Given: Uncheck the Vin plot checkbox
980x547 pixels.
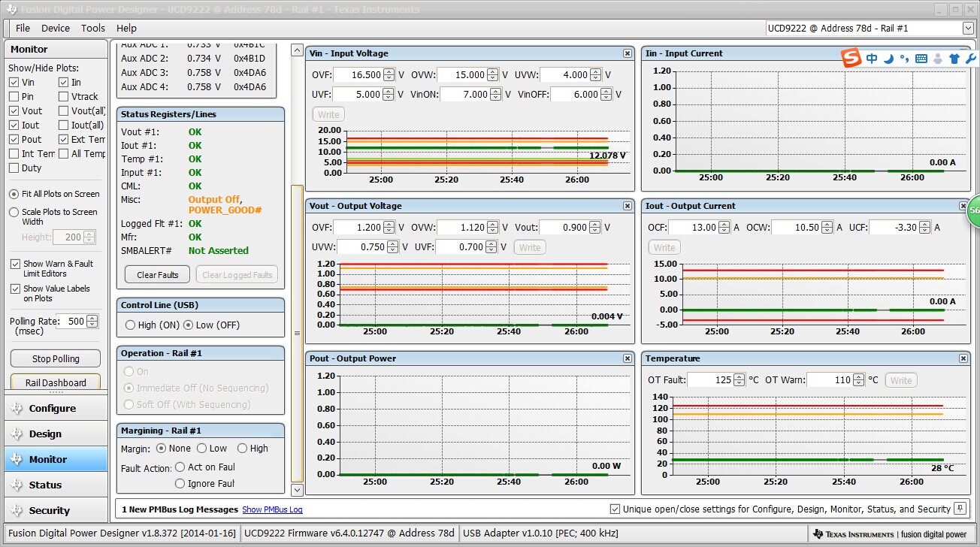Looking at the screenshot, I should click(x=14, y=83).
